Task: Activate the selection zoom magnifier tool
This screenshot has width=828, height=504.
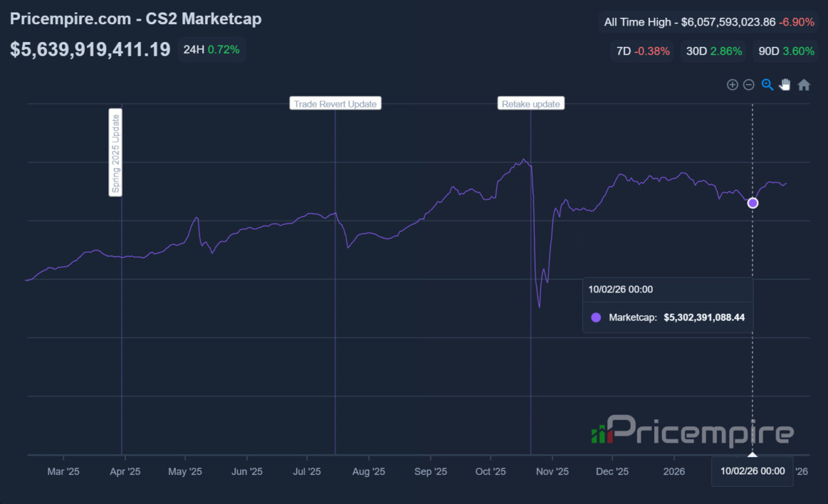Action: pyautogui.click(x=767, y=85)
